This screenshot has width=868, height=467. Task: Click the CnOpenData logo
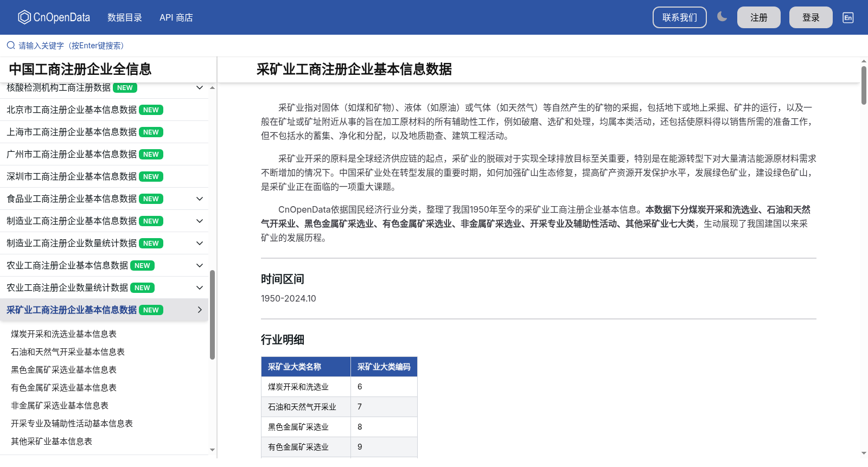[54, 17]
